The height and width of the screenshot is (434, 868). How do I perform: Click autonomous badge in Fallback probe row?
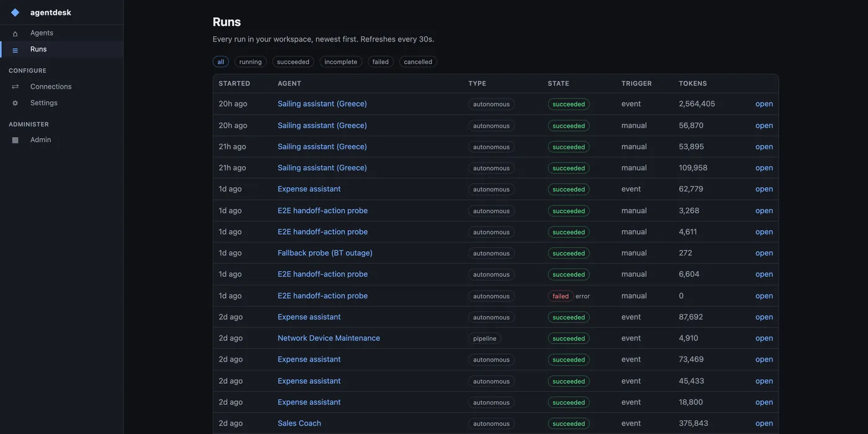[492, 253]
